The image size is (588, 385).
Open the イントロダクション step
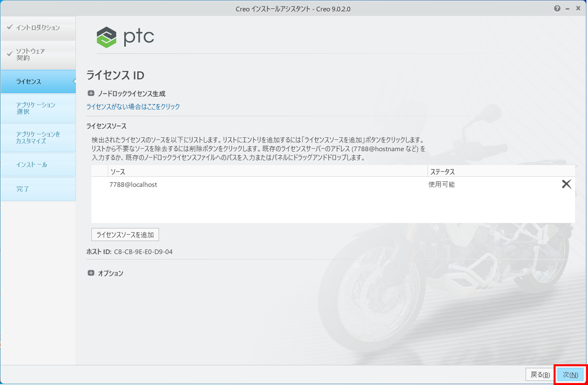(x=38, y=28)
